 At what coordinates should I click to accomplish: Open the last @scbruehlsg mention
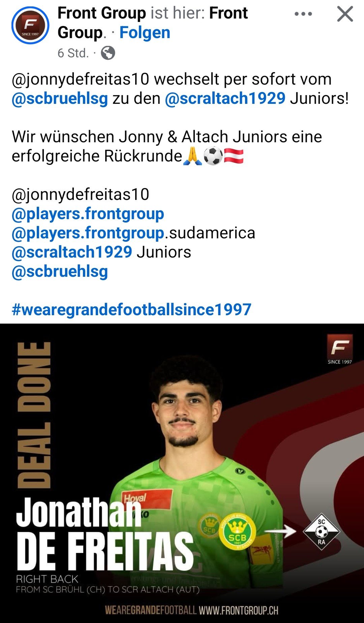(60, 271)
